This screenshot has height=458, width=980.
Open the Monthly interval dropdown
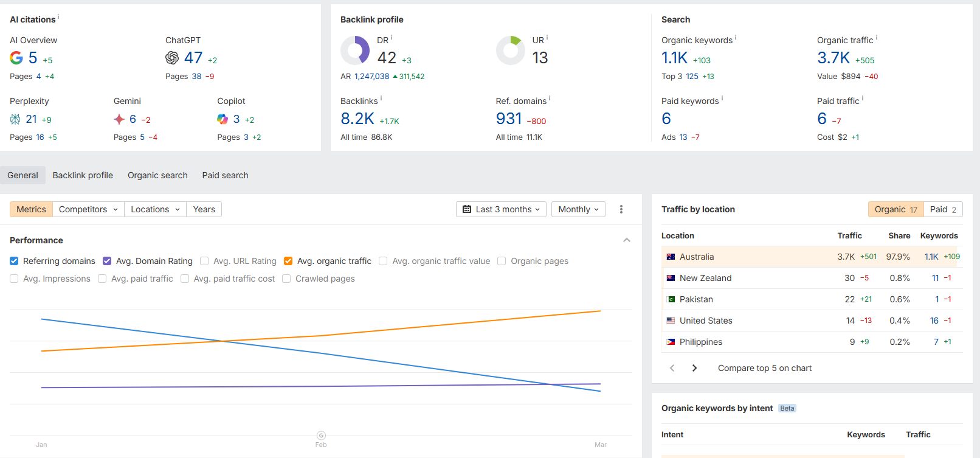click(578, 209)
